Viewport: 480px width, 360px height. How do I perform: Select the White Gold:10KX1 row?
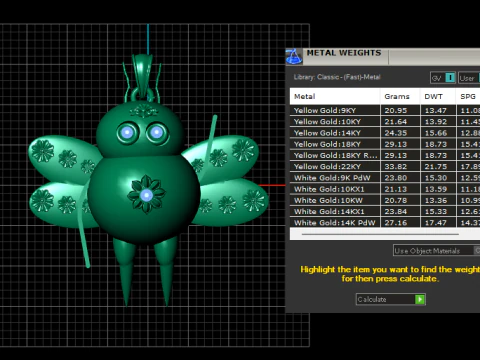385,189
